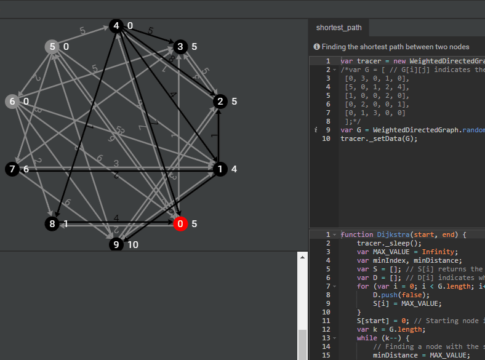Click graph node 9 at bottom

[116, 244]
